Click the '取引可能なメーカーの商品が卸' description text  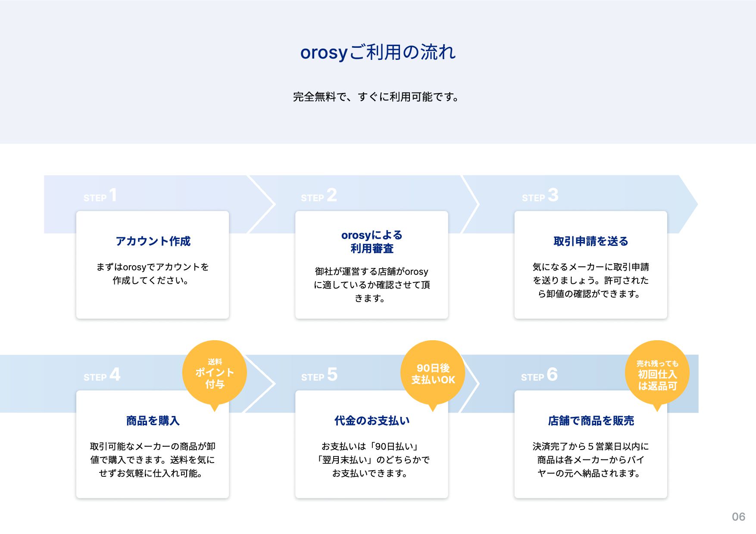pyautogui.click(x=153, y=447)
